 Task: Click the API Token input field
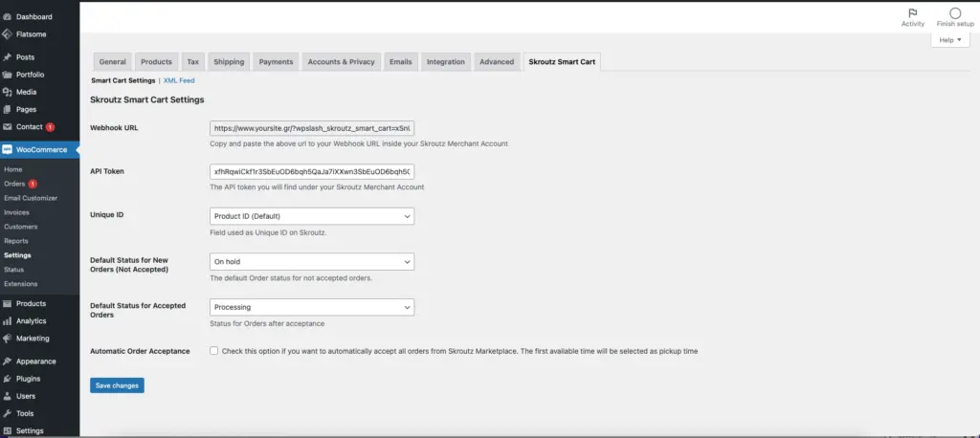tap(312, 171)
